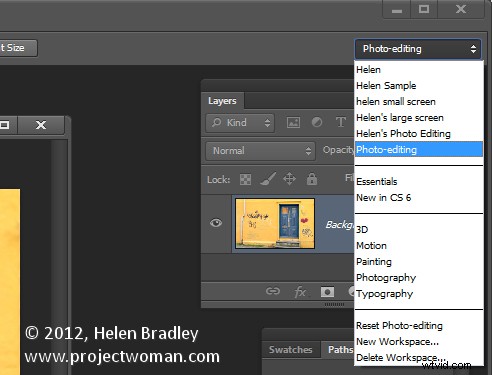Switch to the Typography workspace

point(419,293)
